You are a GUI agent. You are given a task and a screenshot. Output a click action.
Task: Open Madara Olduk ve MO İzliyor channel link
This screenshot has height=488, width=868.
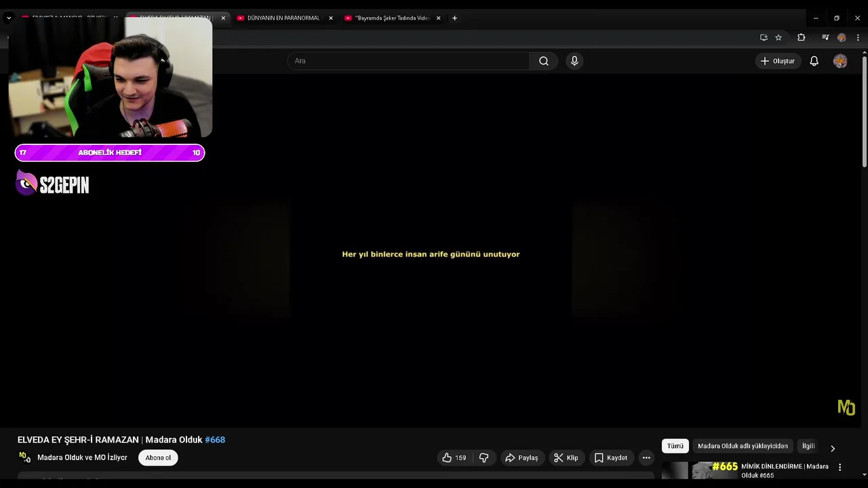[82, 457]
